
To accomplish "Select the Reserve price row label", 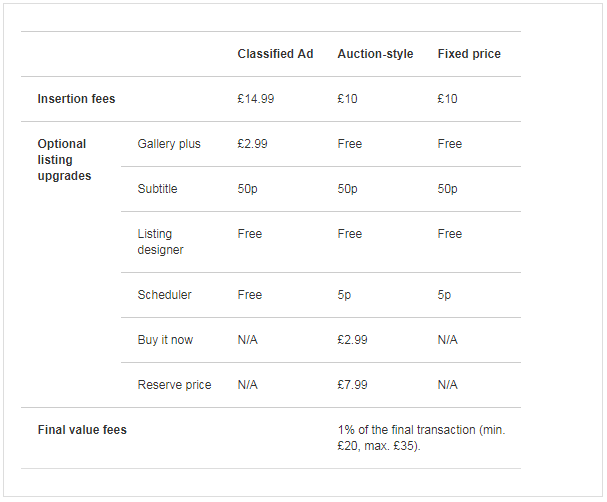I will [x=174, y=385].
